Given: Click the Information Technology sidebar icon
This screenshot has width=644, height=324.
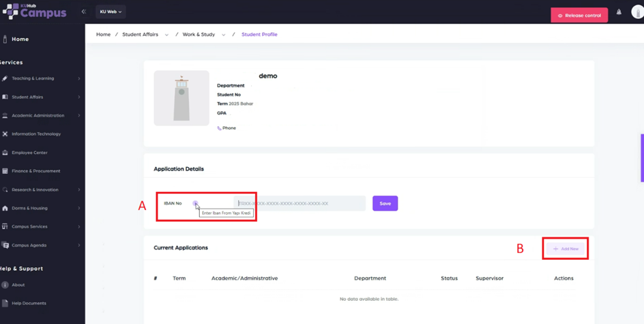Looking at the screenshot, I should tap(5, 134).
